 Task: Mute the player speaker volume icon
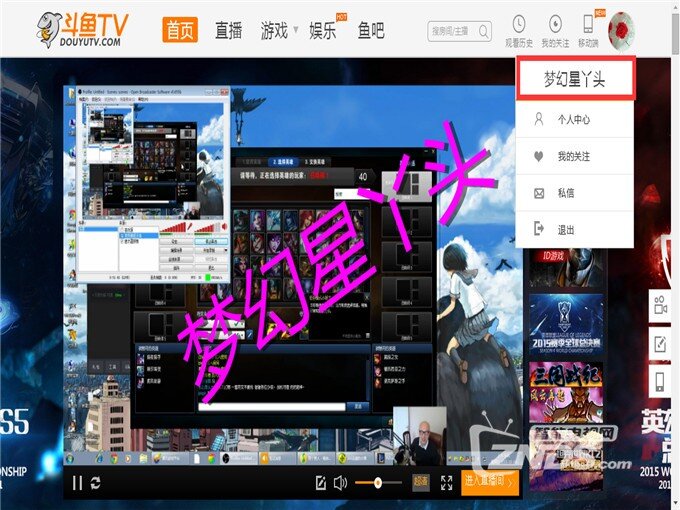point(340,483)
